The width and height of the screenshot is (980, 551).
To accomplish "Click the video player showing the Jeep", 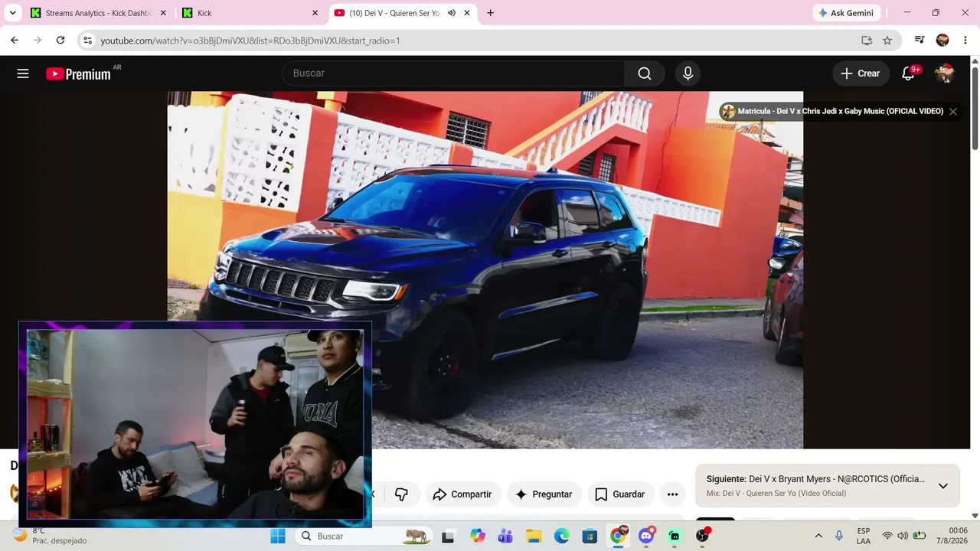I will (x=485, y=270).
